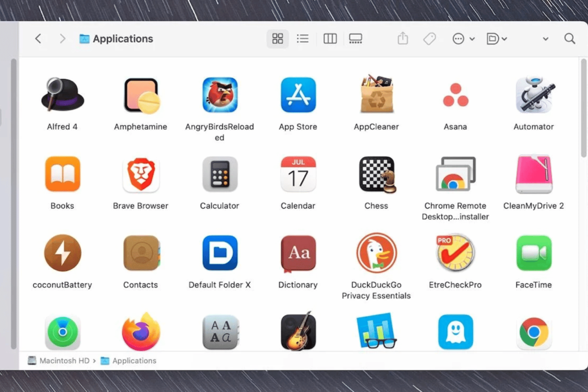Select the bar chart with glasses icon
The width and height of the screenshot is (588, 392).
point(377,330)
